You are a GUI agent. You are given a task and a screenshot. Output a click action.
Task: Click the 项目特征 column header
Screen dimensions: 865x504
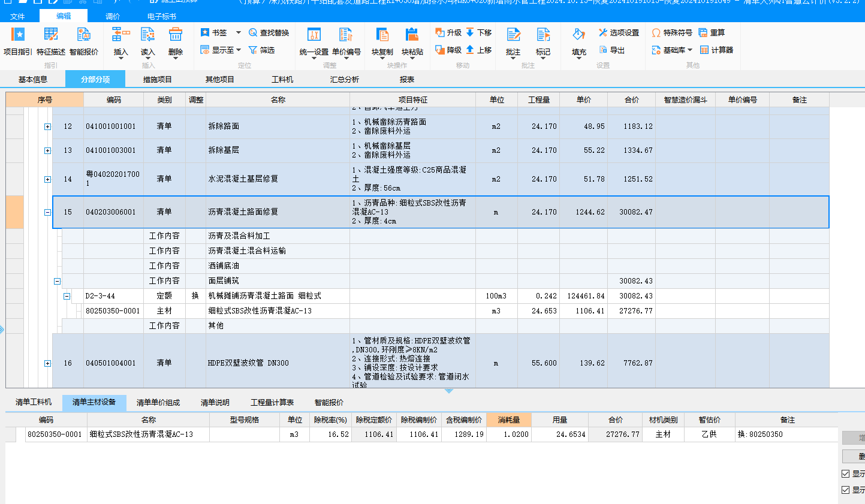click(412, 100)
